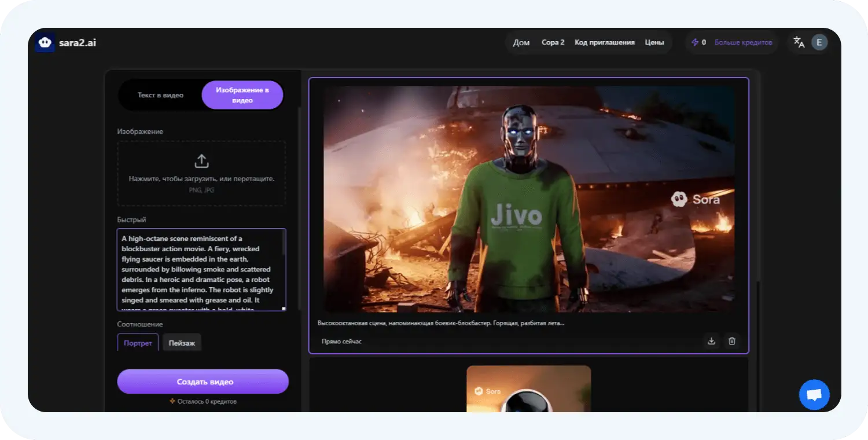The width and height of the screenshot is (868, 440).
Task: Choose the Портрет aspect ratio
Action: click(x=138, y=343)
